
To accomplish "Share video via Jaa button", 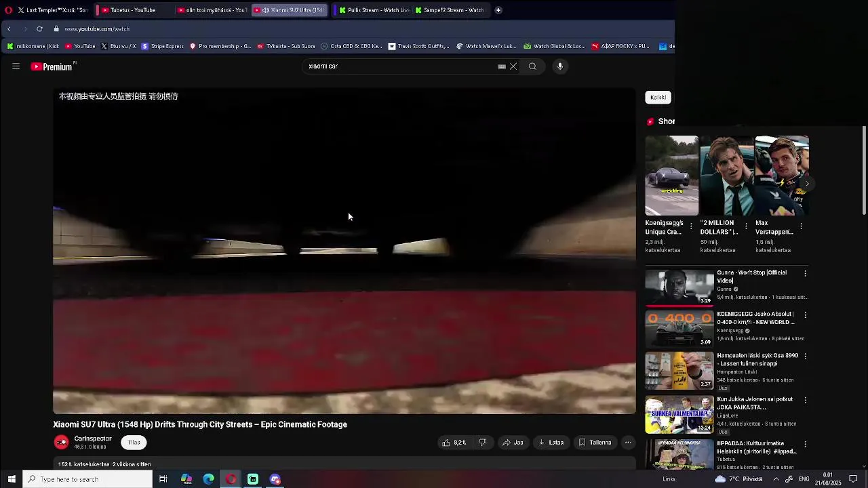I will click(x=513, y=443).
